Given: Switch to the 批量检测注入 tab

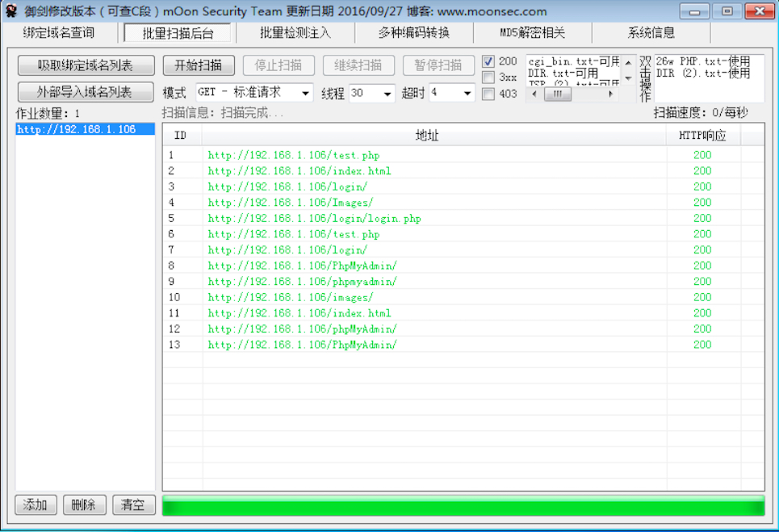Looking at the screenshot, I should click(x=295, y=33).
